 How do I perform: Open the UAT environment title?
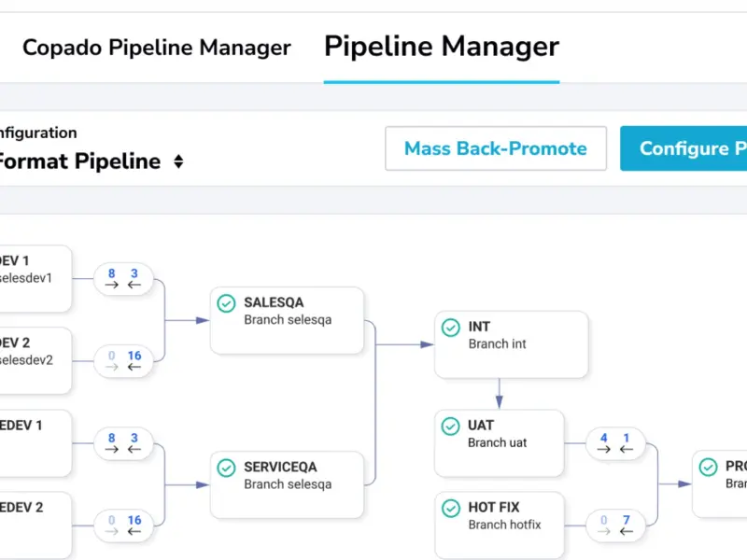click(481, 426)
